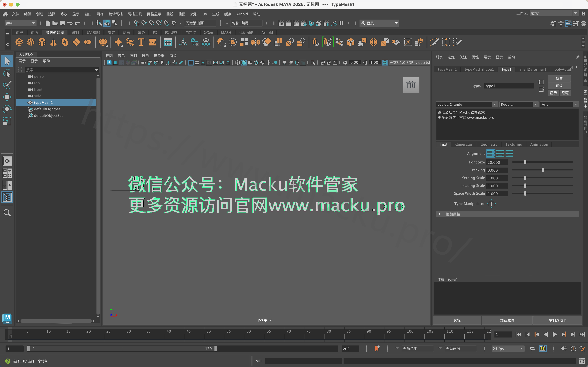The image size is (588, 367).
Task: Click the new scene icon
Action: click(x=48, y=23)
